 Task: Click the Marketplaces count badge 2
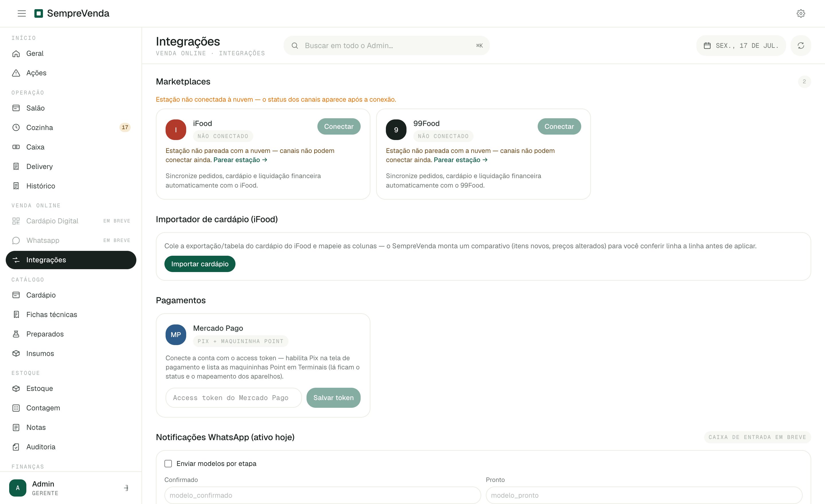[804, 82]
